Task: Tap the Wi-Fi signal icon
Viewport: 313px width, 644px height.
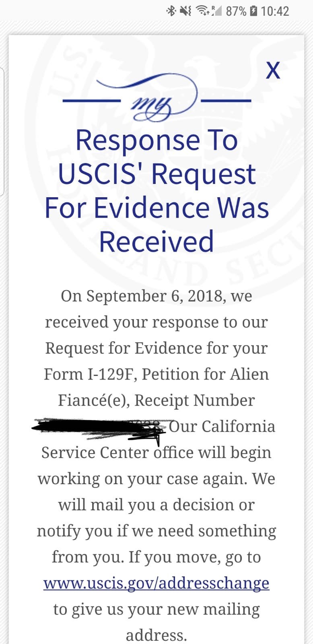Action: tap(201, 11)
